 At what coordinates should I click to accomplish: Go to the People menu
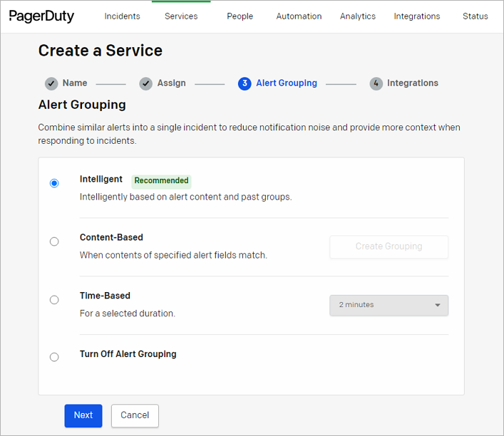pos(240,16)
